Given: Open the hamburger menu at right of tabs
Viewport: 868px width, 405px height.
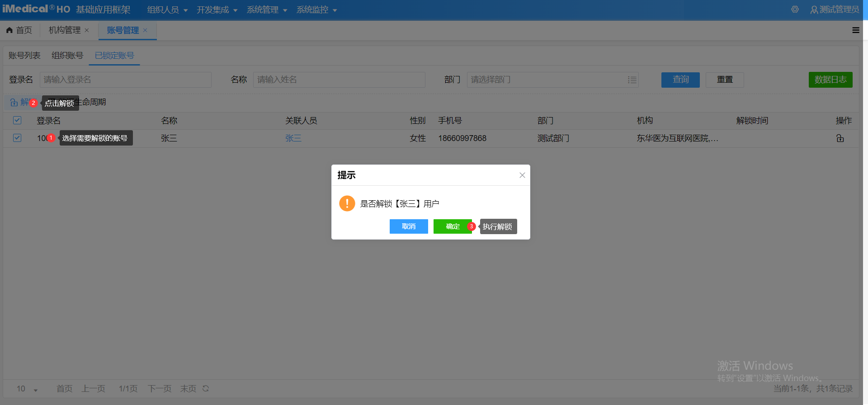Looking at the screenshot, I should point(855,30).
